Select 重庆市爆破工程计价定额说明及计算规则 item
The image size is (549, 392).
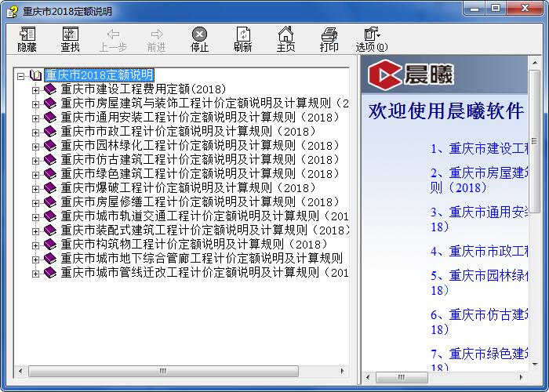pyautogui.click(x=188, y=187)
